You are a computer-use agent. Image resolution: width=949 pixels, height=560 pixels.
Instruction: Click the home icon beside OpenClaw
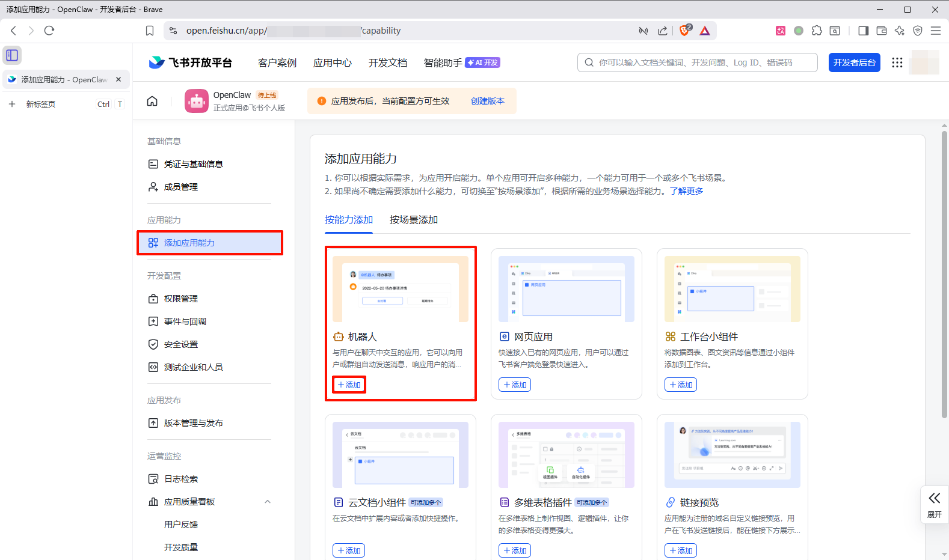pyautogui.click(x=152, y=101)
